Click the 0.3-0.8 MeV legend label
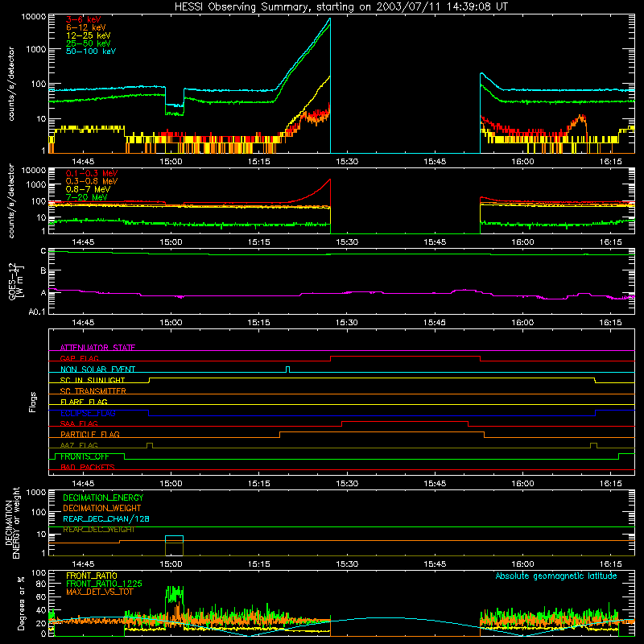The height and width of the screenshot is (644, 644). tap(92, 181)
